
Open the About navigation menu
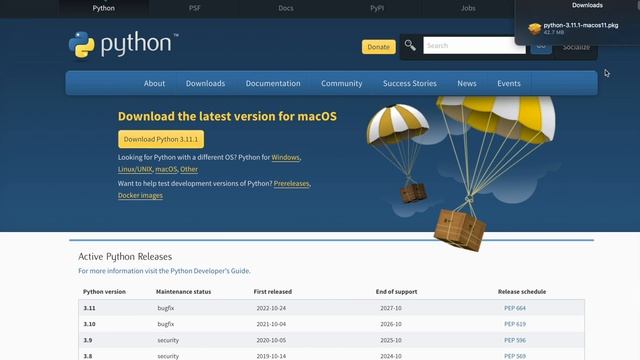pos(154,83)
